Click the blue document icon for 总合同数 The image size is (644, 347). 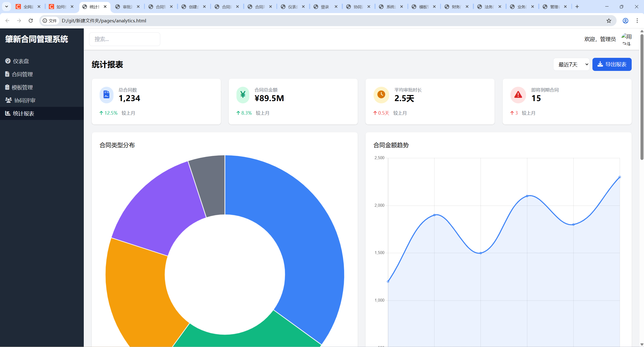click(106, 95)
